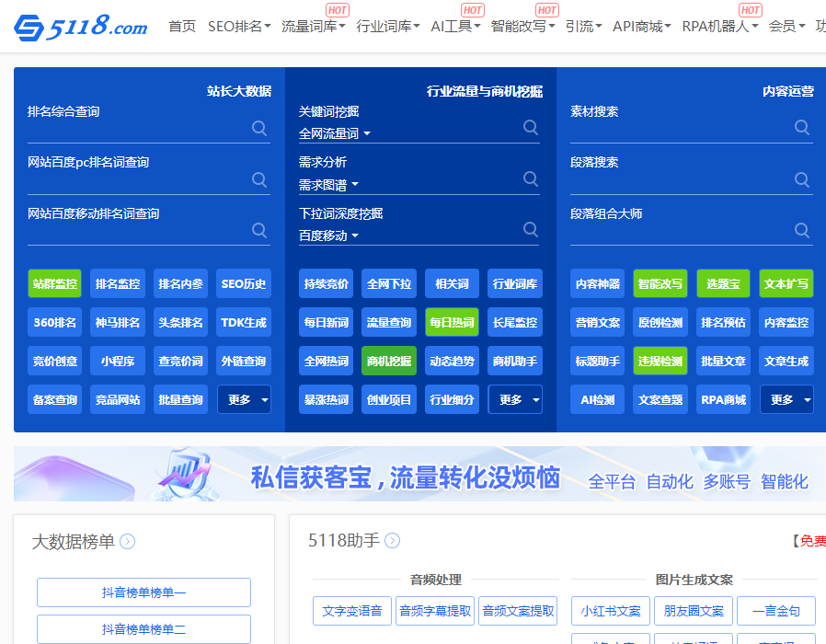826x644 pixels.
Task: Click search icon for 段落组合大师
Action: tap(802, 230)
